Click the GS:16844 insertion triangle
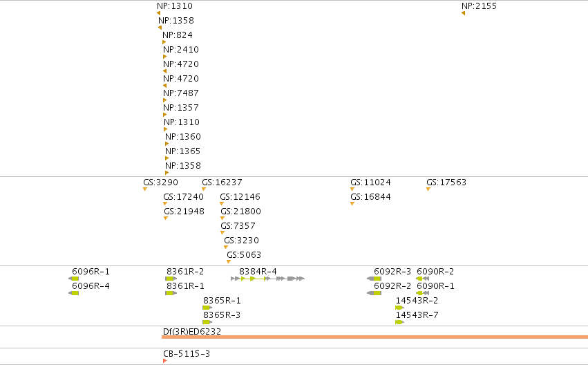The height and width of the screenshot is (365, 588). point(352,204)
